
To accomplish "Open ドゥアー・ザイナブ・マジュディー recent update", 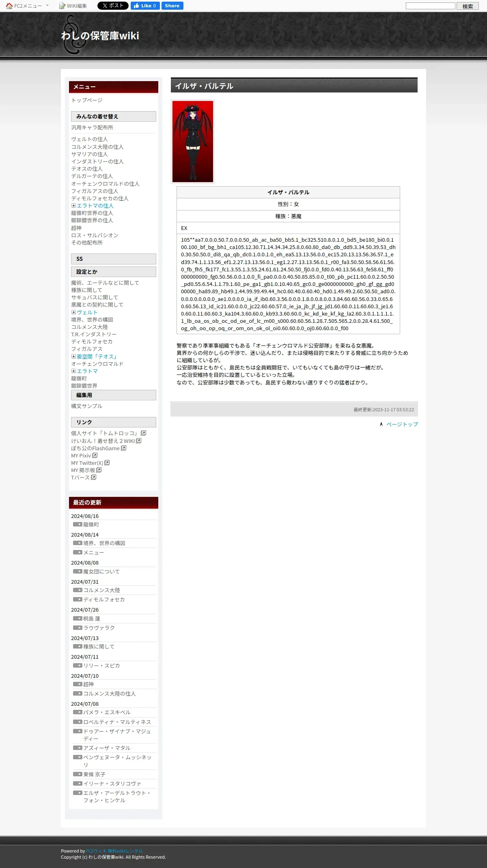I will 117,735.
